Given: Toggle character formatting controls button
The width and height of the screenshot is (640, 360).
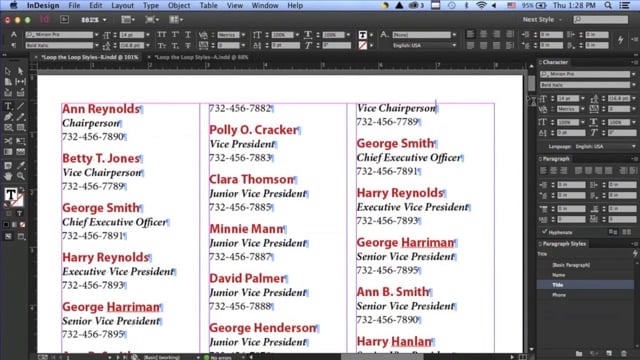Looking at the screenshot, I should point(13,35).
